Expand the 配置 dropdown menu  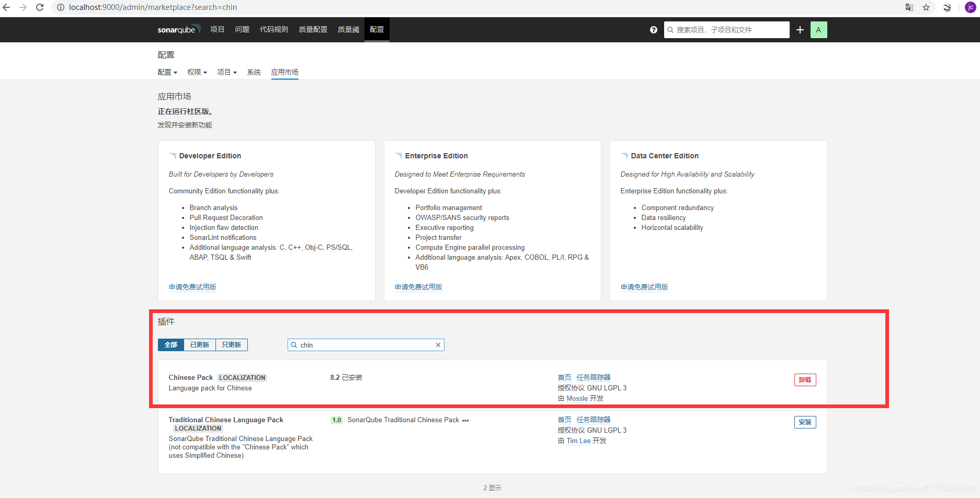[167, 72]
